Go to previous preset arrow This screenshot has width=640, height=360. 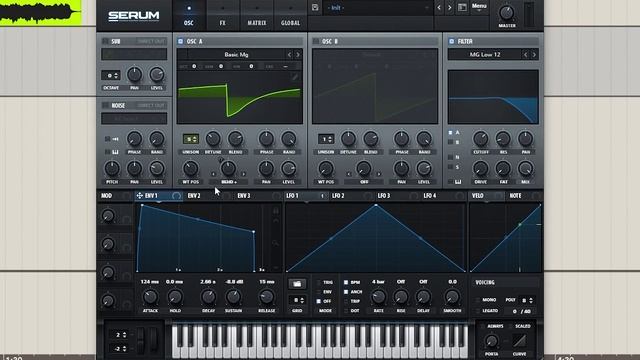439,8
